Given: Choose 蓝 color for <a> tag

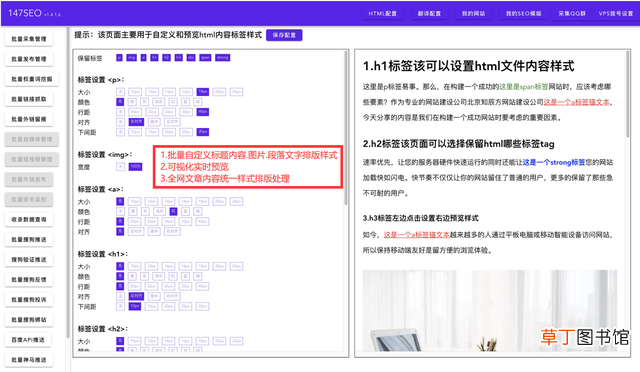Looking at the screenshot, I should (x=185, y=211).
